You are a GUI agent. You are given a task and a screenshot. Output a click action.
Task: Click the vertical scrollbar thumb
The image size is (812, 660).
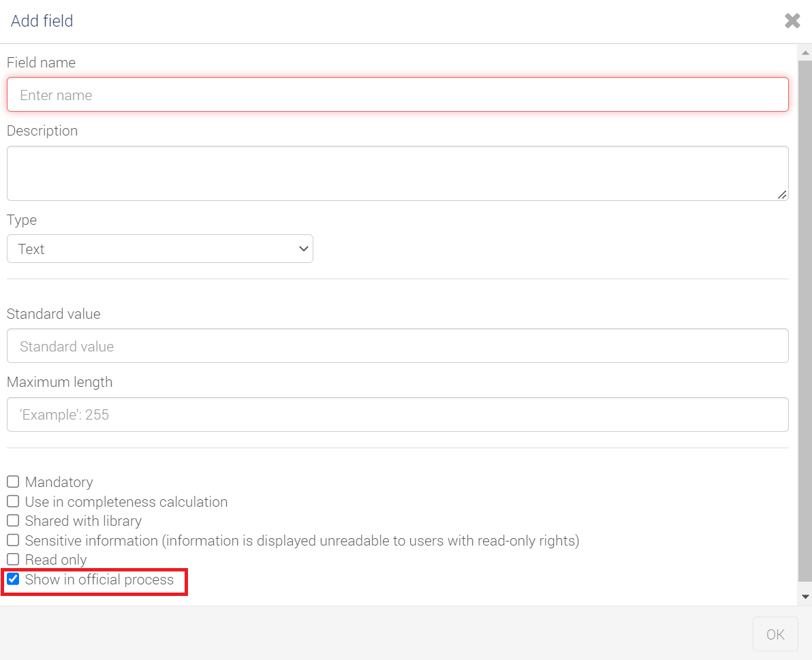coord(805,321)
